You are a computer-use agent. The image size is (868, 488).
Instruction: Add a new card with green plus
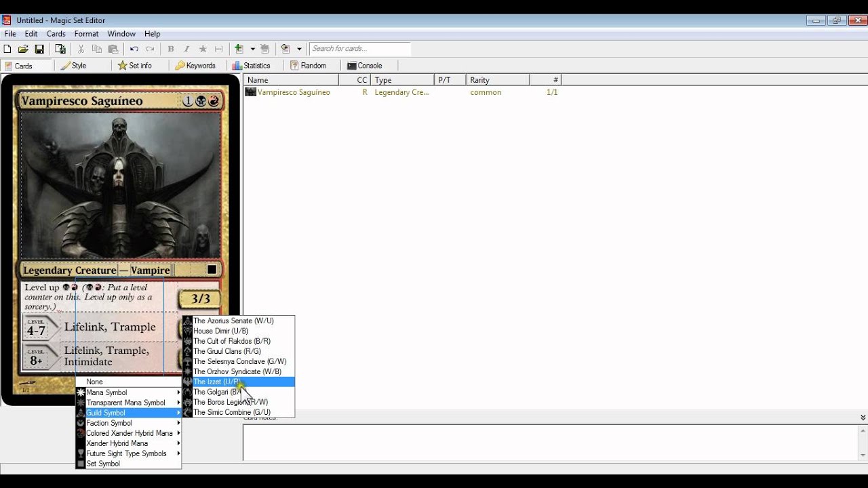tap(239, 49)
